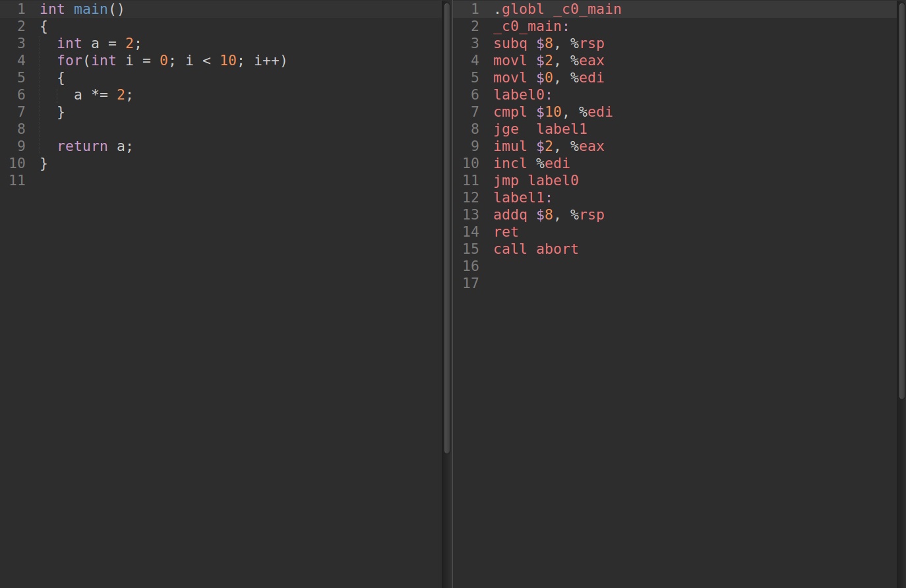Click line number 8 in the left gutter

point(21,129)
